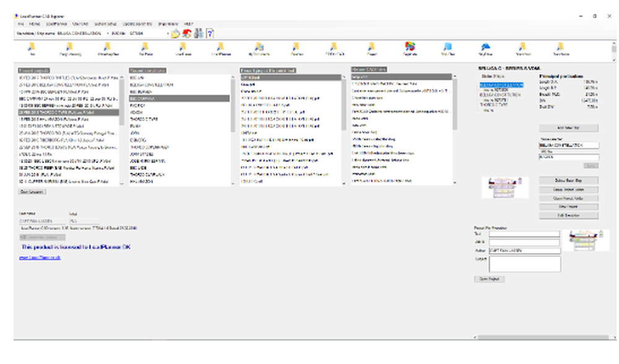Open the HELP menu
The image size is (619, 364).
click(x=189, y=24)
